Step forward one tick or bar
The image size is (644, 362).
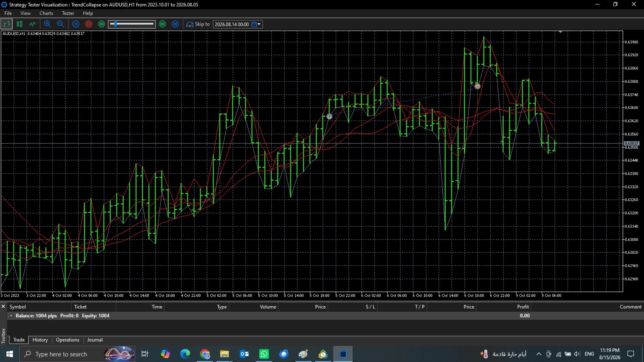point(175,24)
